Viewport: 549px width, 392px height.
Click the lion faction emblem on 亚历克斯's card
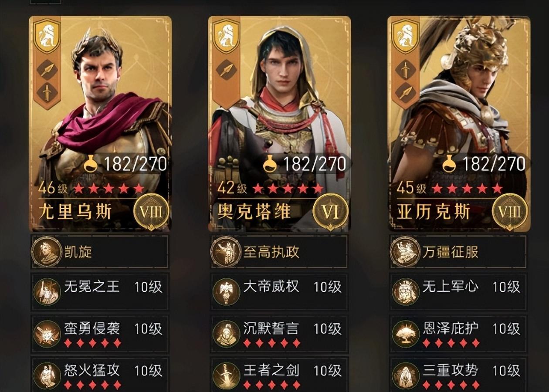[x=405, y=36]
